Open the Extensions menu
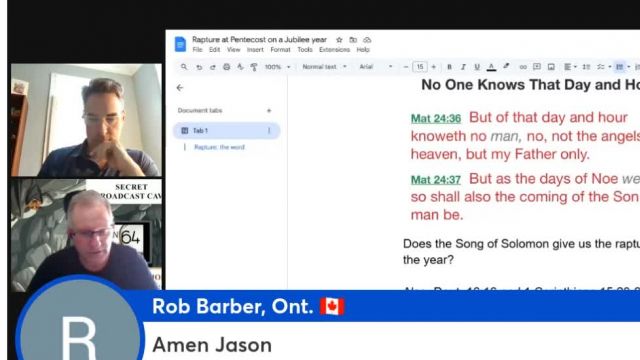The width and height of the screenshot is (640, 360). (334, 50)
